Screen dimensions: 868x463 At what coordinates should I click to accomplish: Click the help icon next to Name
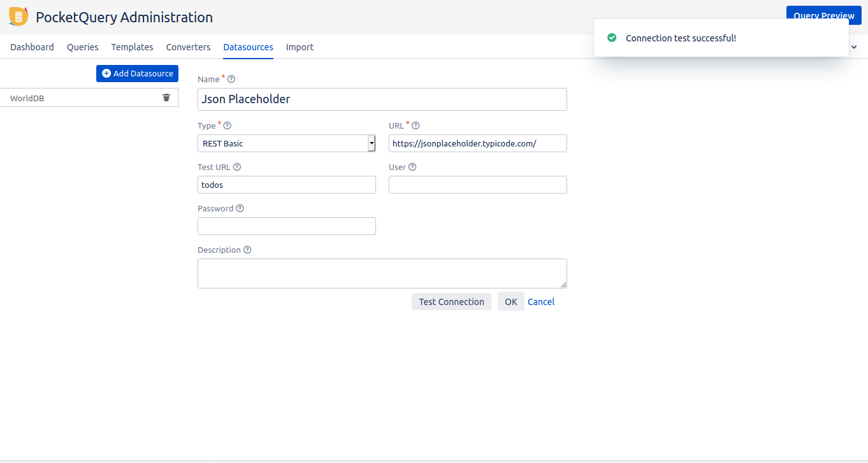click(x=231, y=80)
